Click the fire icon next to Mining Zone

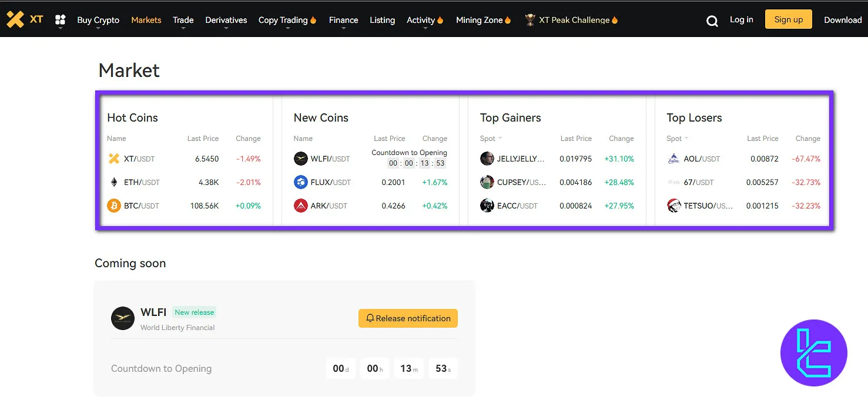[508, 20]
